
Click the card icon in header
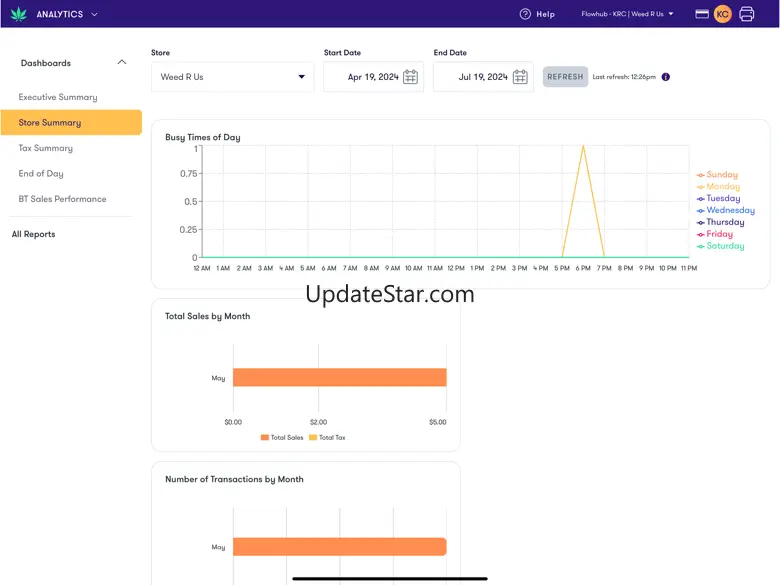[x=702, y=14]
